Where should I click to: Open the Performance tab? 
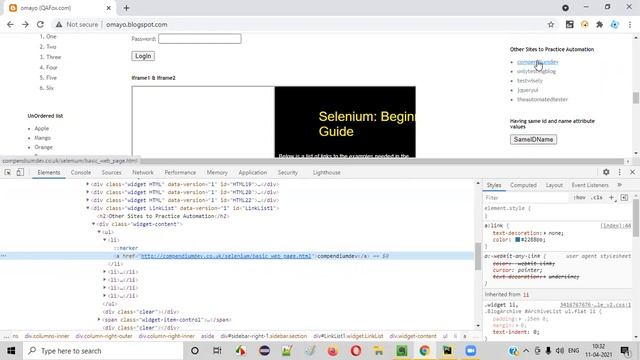click(x=180, y=172)
